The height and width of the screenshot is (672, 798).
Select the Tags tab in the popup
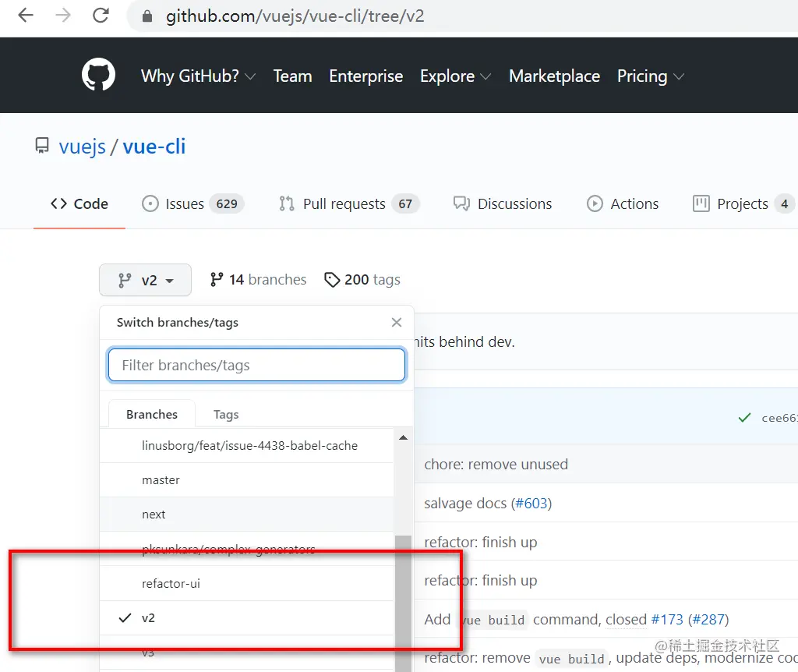[x=226, y=415]
